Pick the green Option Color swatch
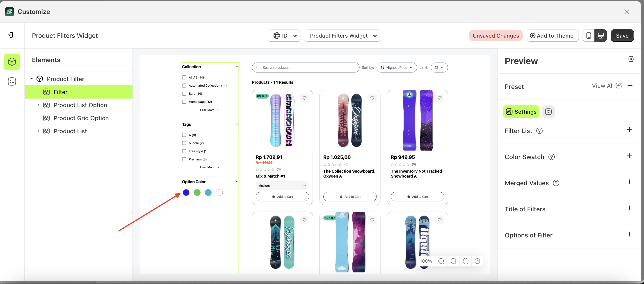This screenshot has height=284, width=644. click(197, 193)
